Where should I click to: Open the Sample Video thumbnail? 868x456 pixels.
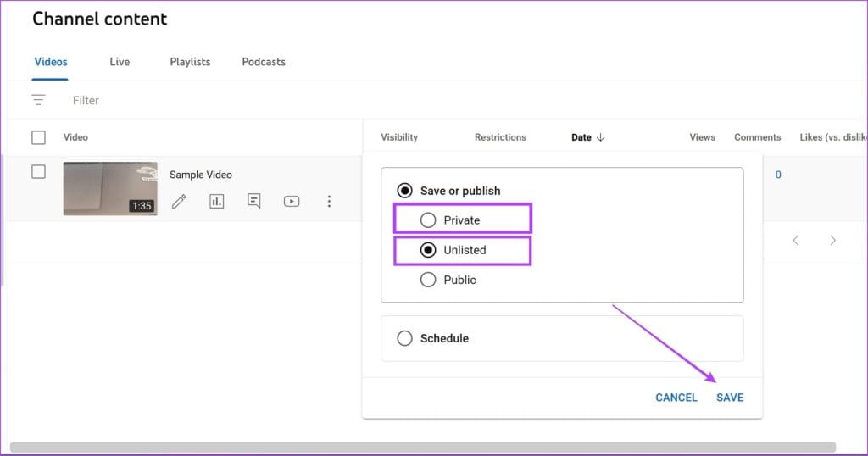(110, 189)
